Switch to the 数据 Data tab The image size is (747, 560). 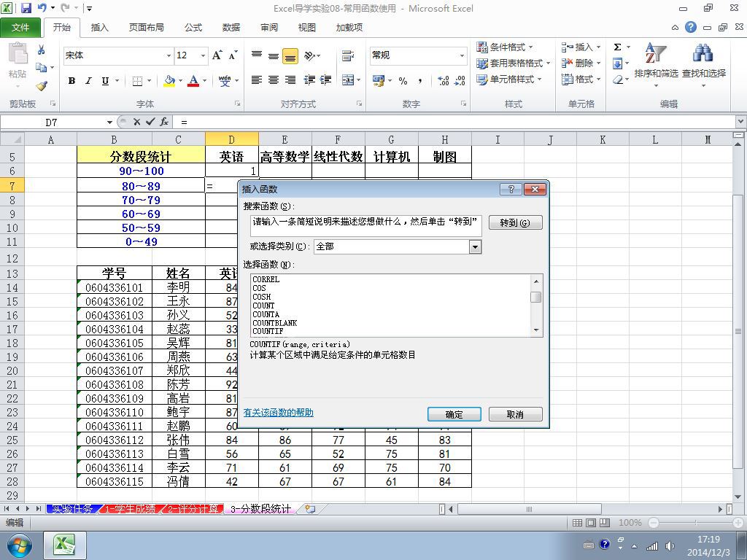click(231, 28)
